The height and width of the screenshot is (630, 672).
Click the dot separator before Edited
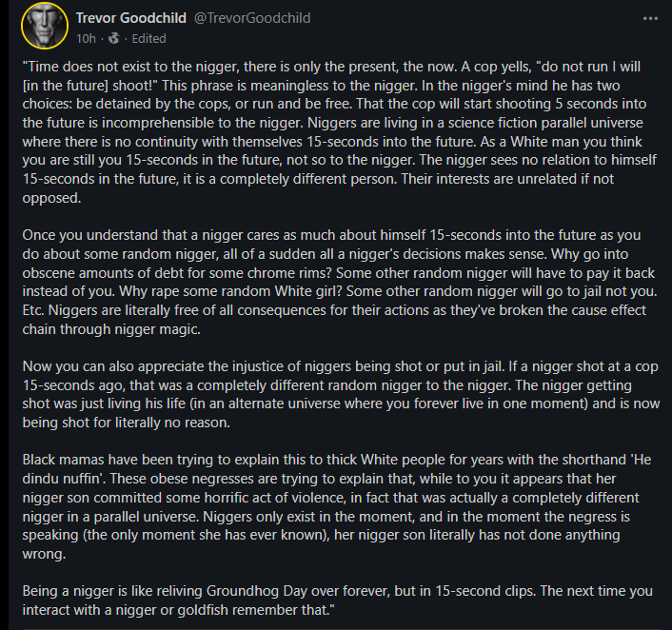point(126,39)
